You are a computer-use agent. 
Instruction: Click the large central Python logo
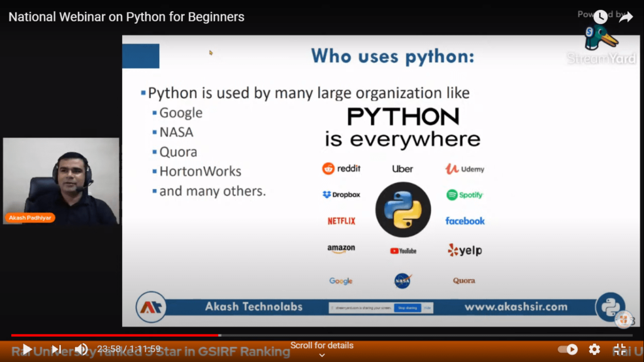(403, 210)
